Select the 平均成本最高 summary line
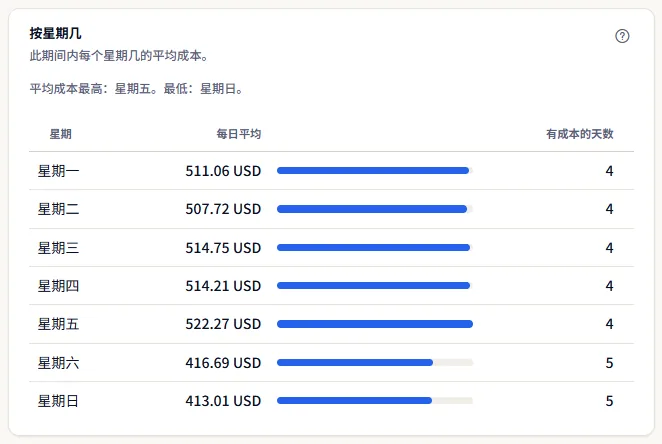662x444 pixels. [x=137, y=89]
